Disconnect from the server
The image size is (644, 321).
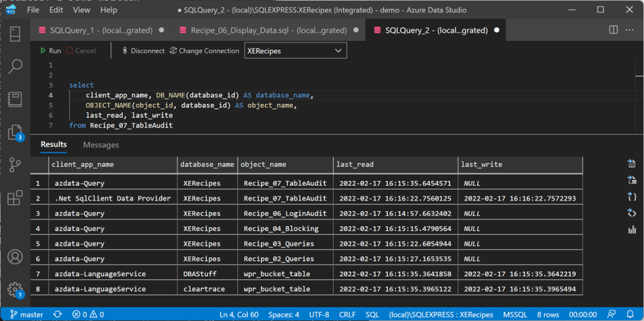click(x=143, y=50)
